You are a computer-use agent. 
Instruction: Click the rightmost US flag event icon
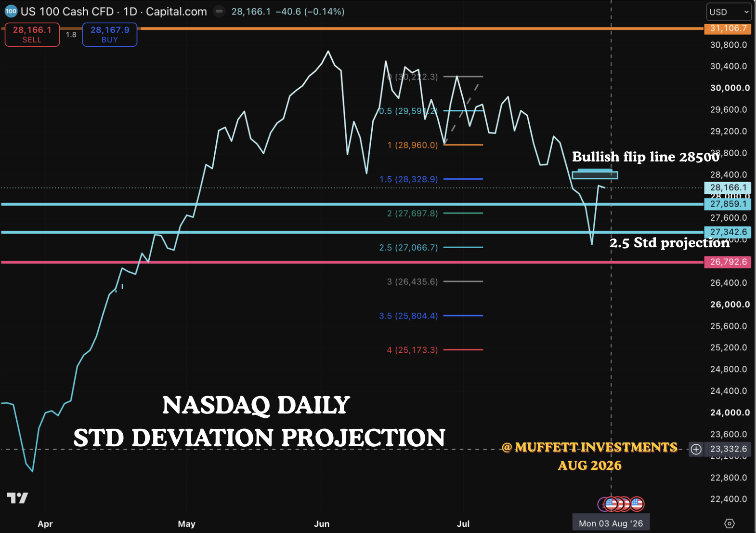pos(637,504)
